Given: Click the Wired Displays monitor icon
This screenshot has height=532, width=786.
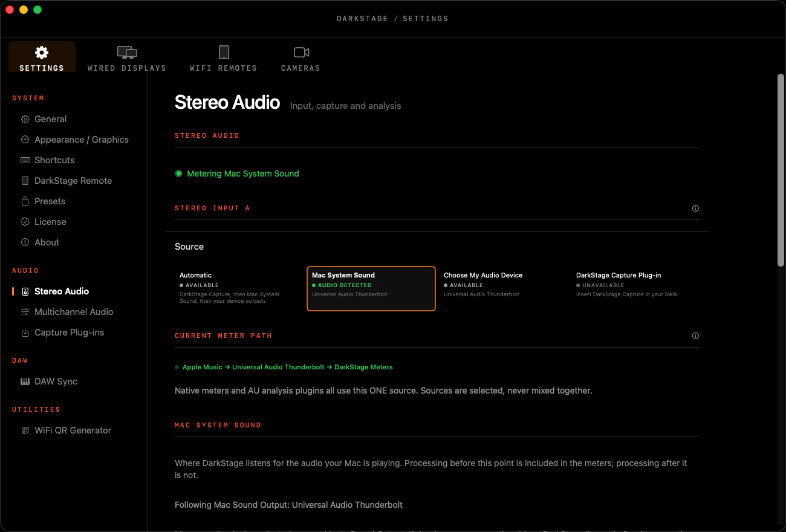Looking at the screenshot, I should (127, 53).
